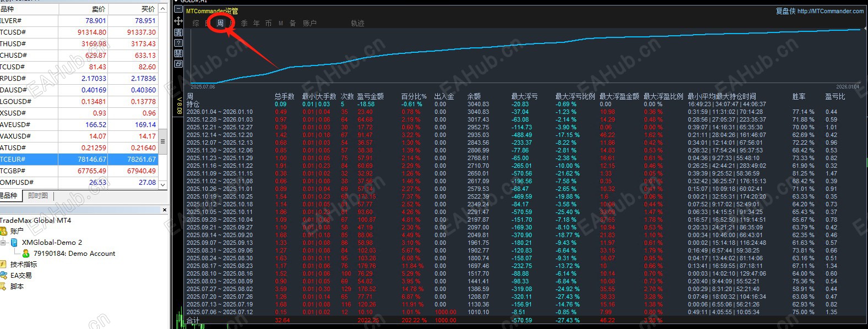Image resolution: width=868 pixels, height=329 pixels.
Task: Open the 账户 tab in MTCommander
Action: click(310, 23)
